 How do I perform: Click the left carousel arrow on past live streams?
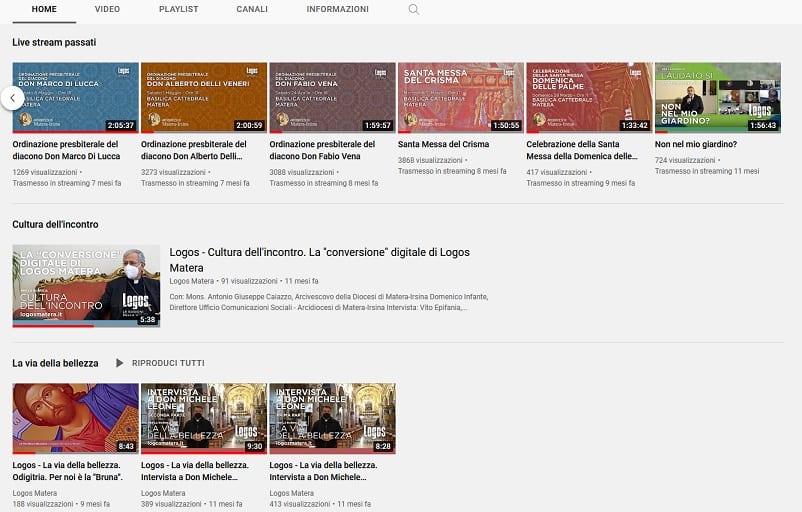[12, 98]
